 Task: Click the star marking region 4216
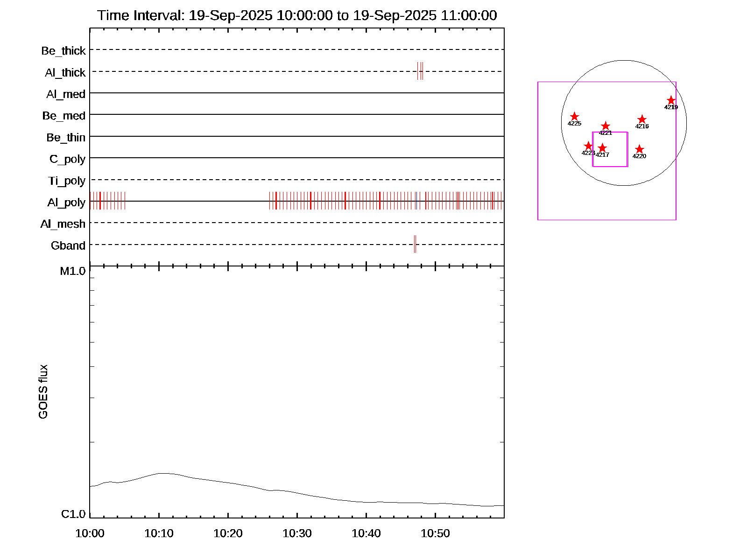(x=641, y=119)
